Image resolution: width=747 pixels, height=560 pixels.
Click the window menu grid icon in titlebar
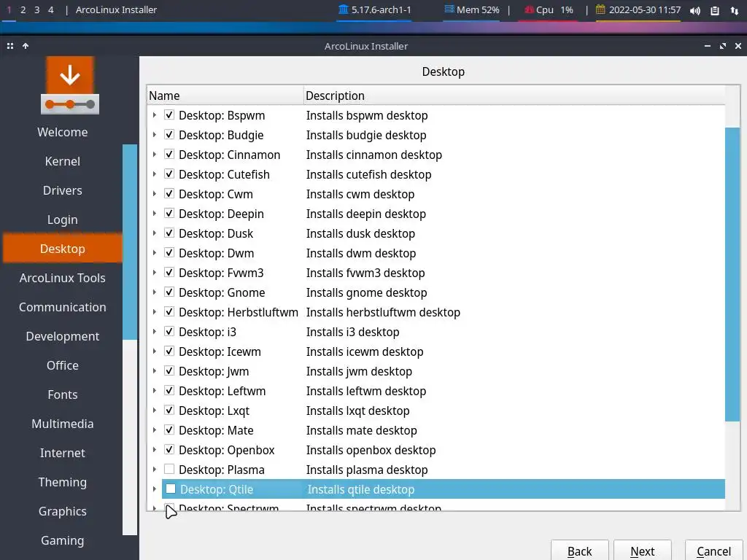(10, 46)
